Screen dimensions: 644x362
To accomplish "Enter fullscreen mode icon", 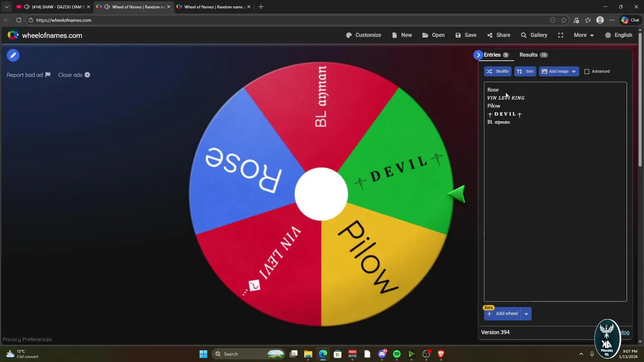I will tap(560, 35).
